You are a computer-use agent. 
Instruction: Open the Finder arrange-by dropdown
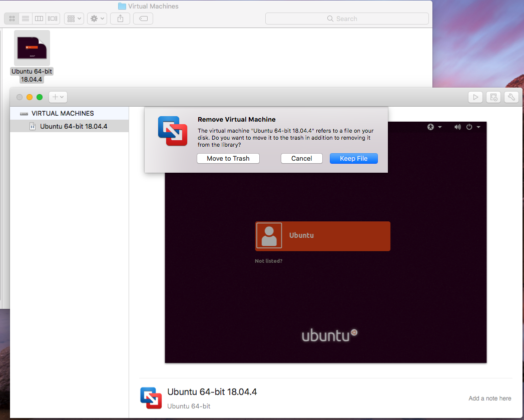coord(74,19)
